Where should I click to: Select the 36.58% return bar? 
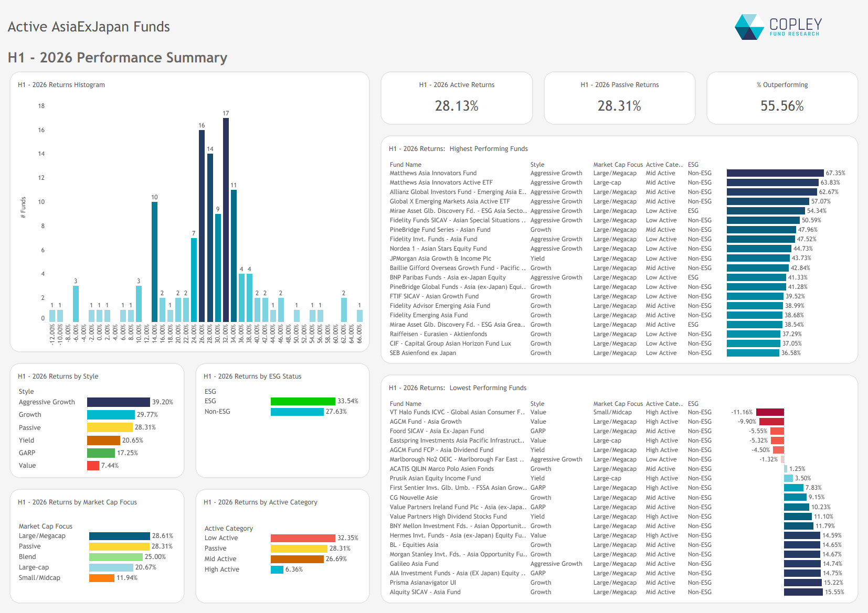point(753,353)
